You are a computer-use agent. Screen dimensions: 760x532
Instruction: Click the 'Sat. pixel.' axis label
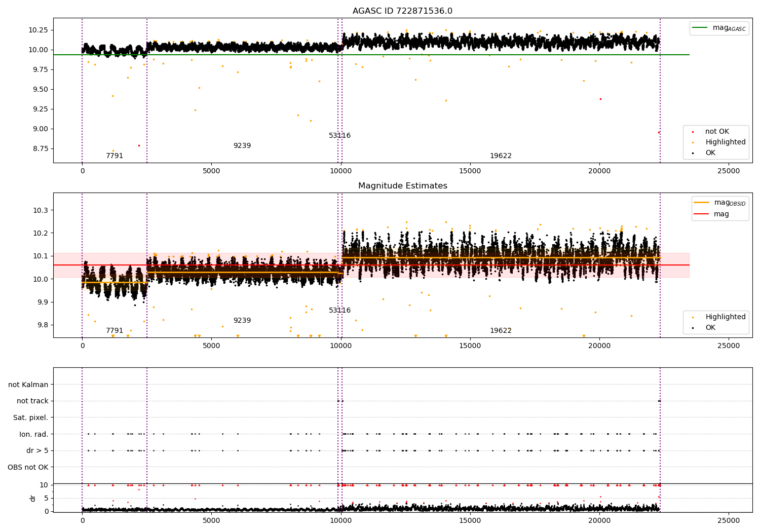(x=31, y=418)
